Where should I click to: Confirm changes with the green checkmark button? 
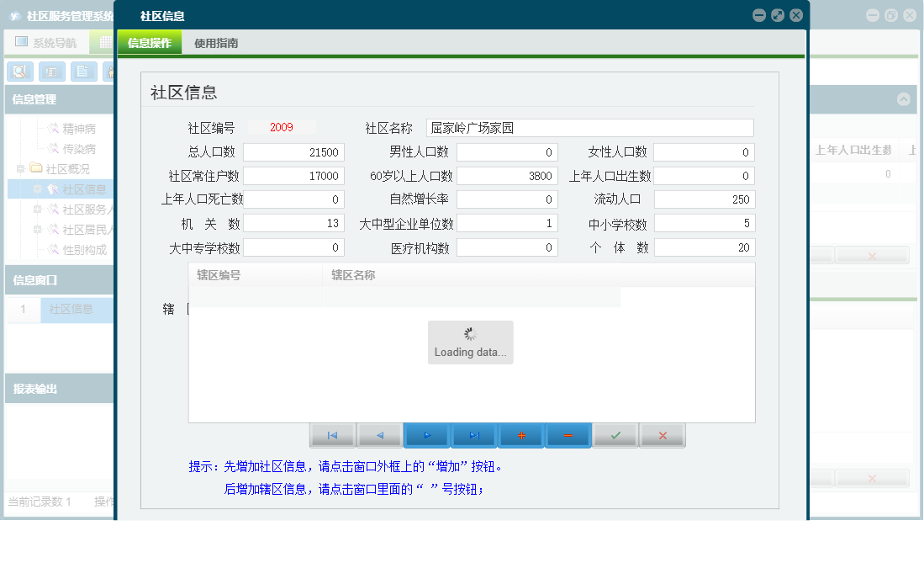[x=615, y=435]
